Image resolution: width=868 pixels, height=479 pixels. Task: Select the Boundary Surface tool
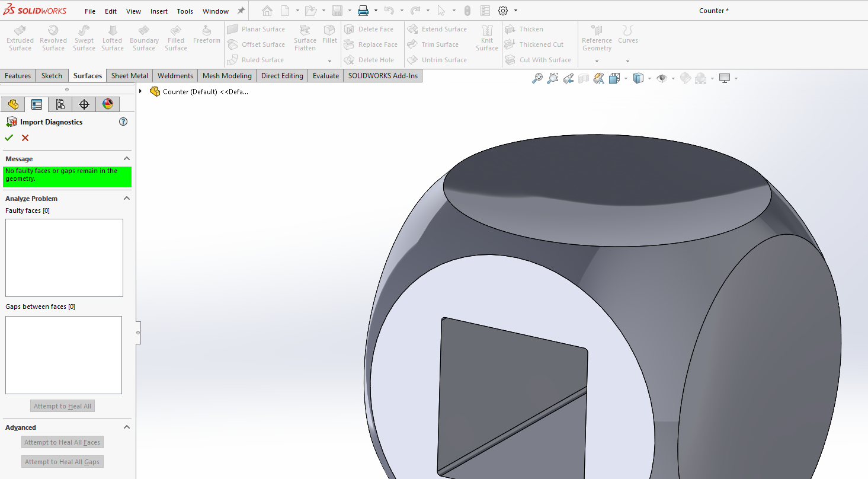coord(144,37)
